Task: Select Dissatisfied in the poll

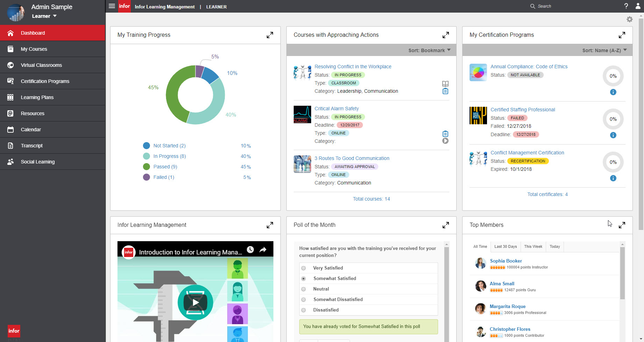Action: [x=303, y=310]
